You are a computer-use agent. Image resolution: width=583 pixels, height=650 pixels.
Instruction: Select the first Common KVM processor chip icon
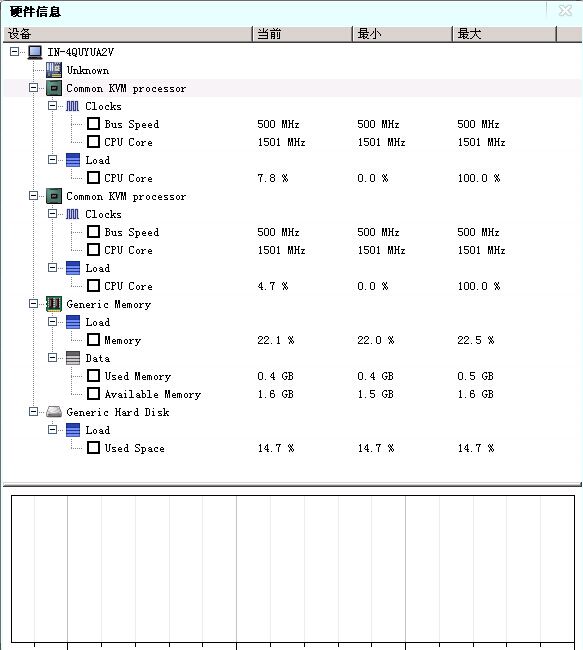(x=53, y=88)
